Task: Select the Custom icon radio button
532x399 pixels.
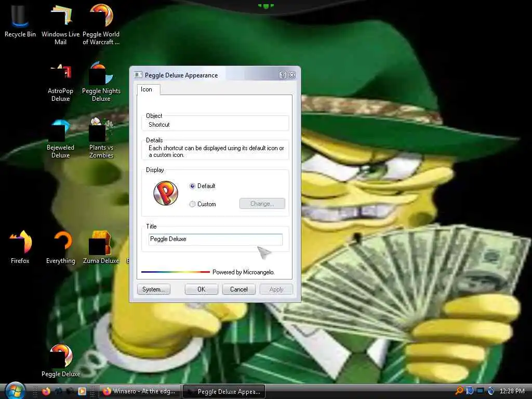Action: click(x=192, y=204)
